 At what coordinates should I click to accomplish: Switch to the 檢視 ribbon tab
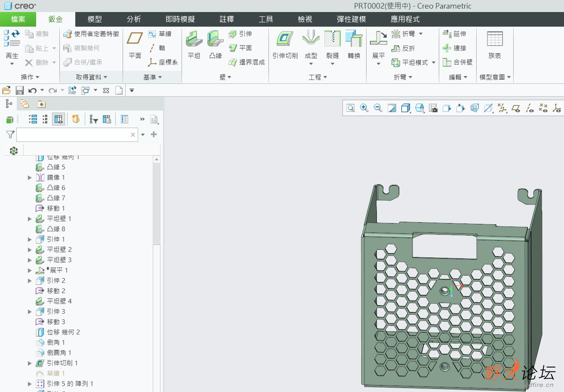[x=305, y=19]
